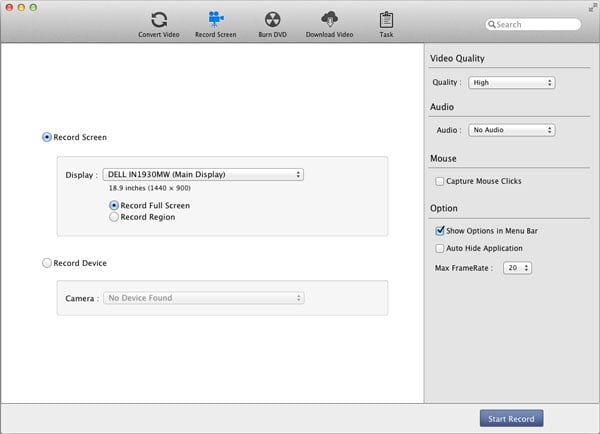The height and width of the screenshot is (434, 600).
Task: Open the Display dropdown showing DELL IN1930MW
Action: point(203,175)
